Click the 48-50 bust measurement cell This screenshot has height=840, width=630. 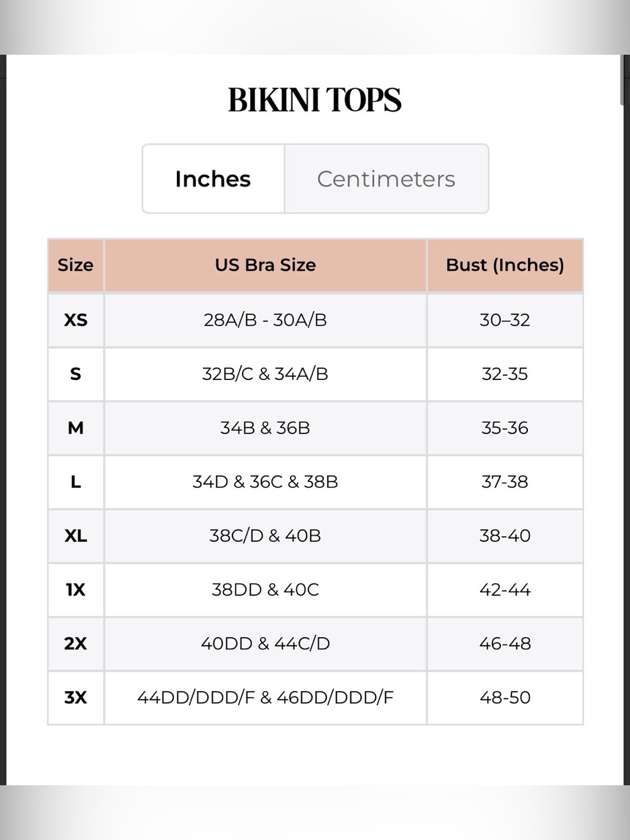coord(505,698)
